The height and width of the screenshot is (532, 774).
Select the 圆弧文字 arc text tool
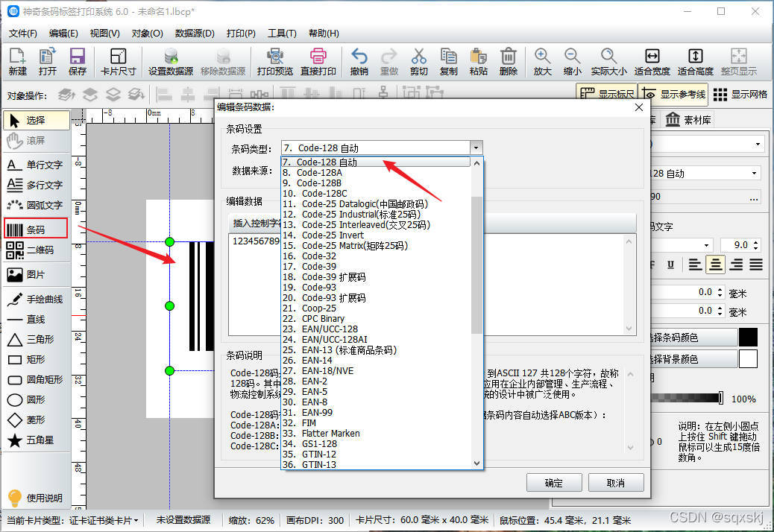[36, 205]
